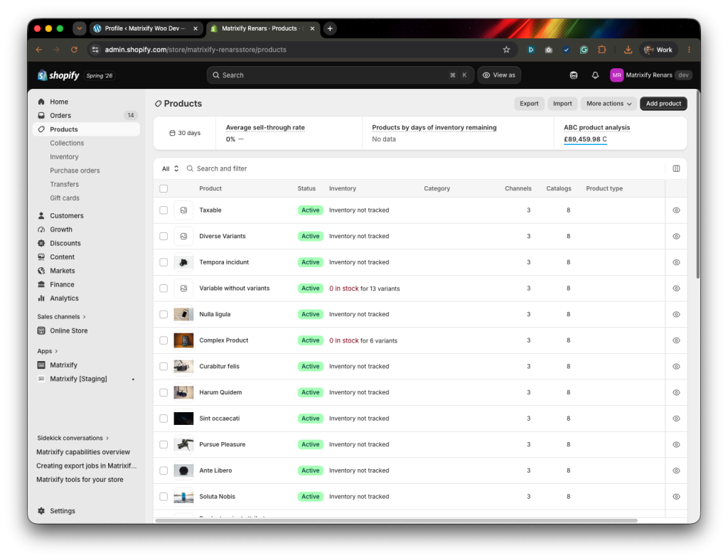Click the Online Store icon

tap(41, 330)
